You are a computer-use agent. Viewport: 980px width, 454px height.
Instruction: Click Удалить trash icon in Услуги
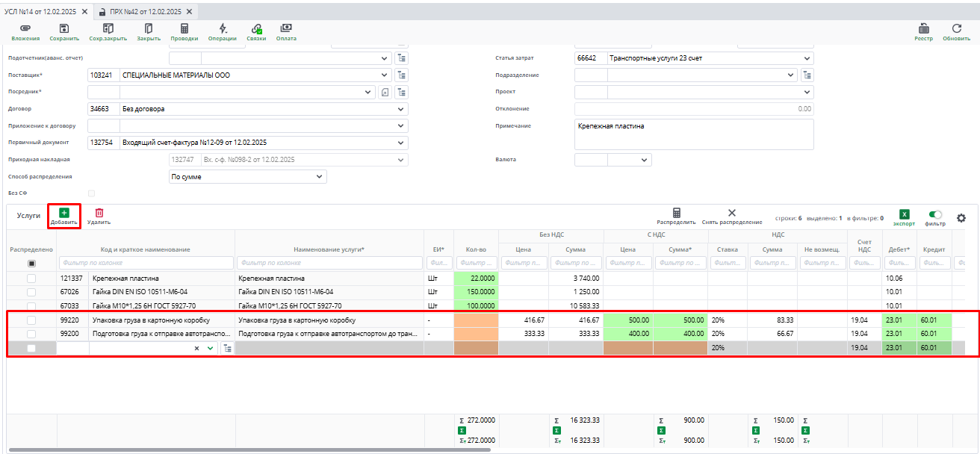99,214
